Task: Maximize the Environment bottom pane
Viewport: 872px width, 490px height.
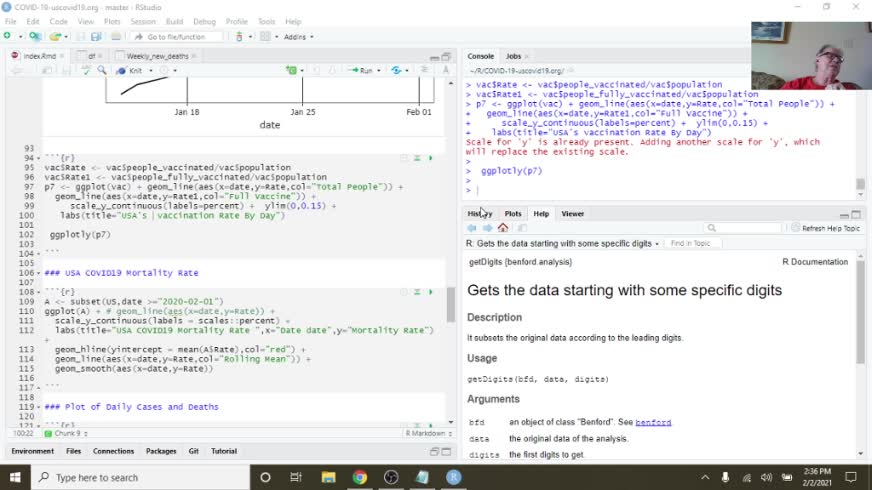Action: 446,452
